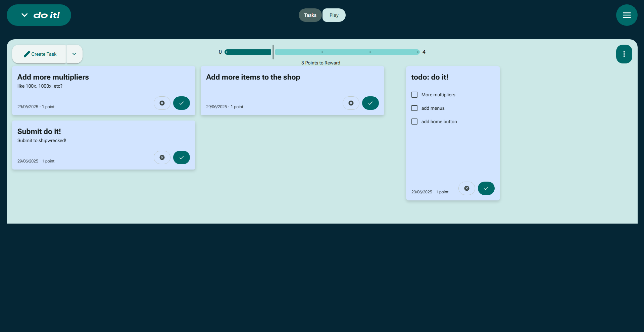Dismiss the 'todo: do it!' card

click(467, 188)
